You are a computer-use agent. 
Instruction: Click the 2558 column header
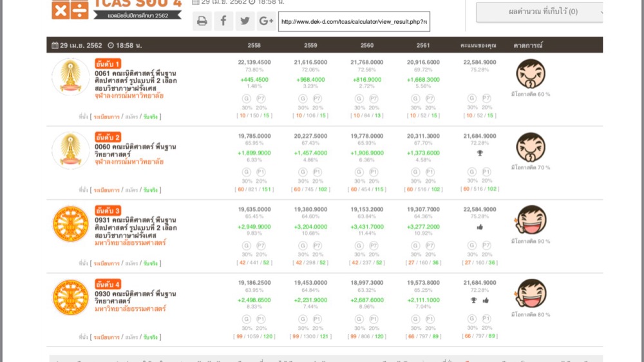point(254,45)
